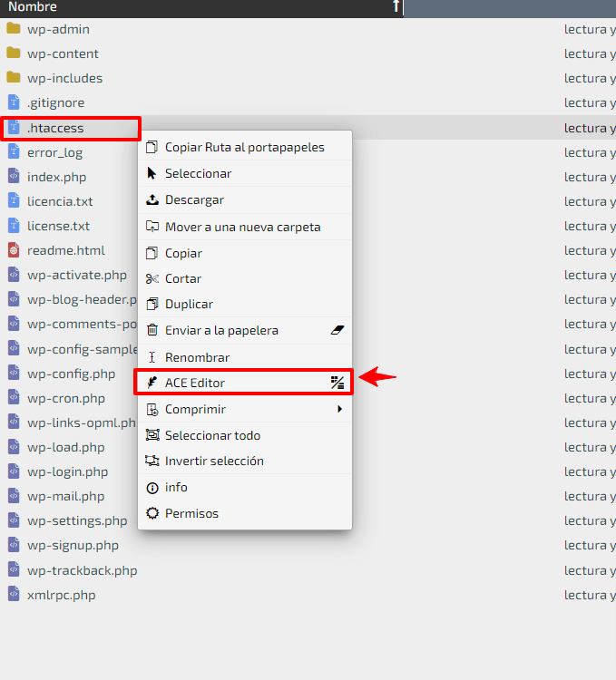Select the wp-settings.php file name

coord(77,520)
